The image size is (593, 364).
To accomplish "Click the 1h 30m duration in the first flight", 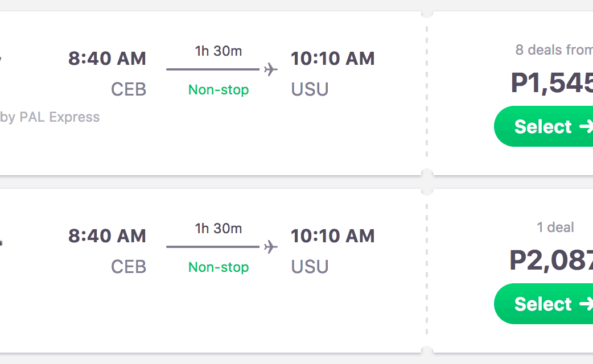I will 219,51.
